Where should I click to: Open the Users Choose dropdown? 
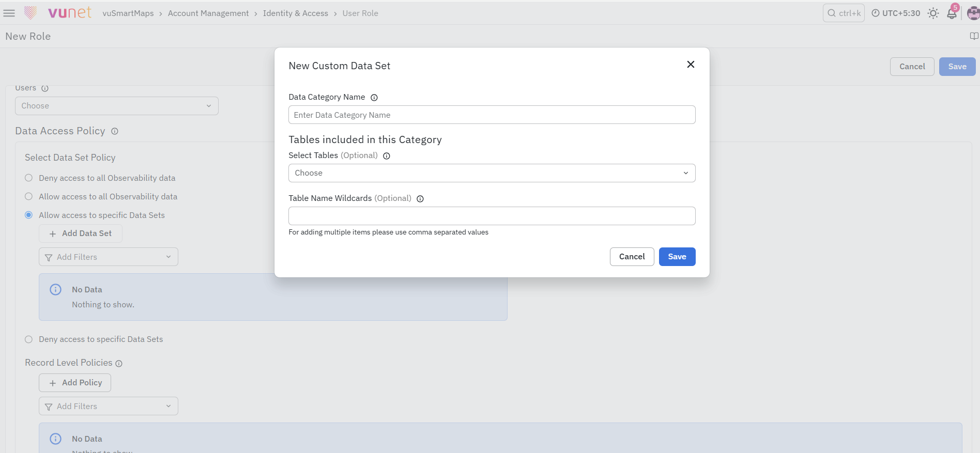point(116,106)
